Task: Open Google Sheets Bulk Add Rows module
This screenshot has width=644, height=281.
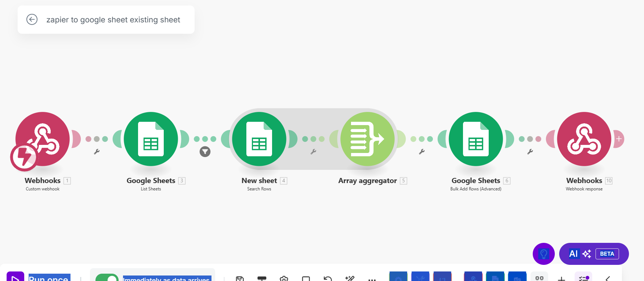Action: point(475,139)
